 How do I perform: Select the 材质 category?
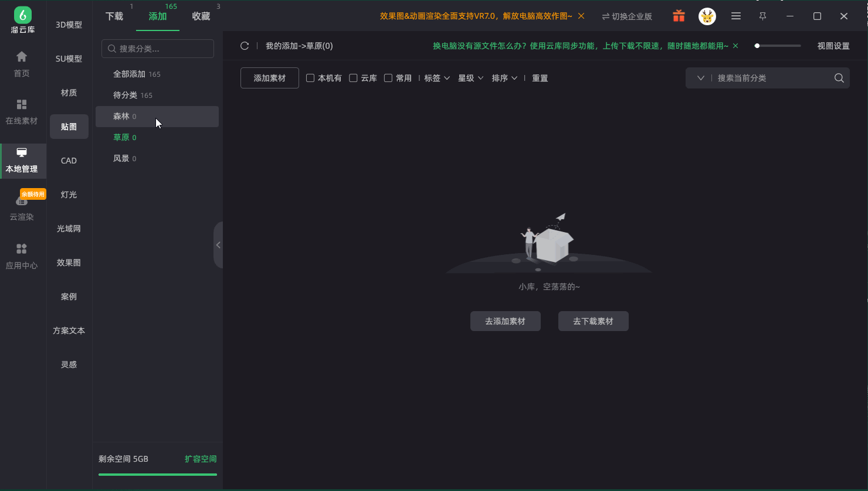[69, 93]
